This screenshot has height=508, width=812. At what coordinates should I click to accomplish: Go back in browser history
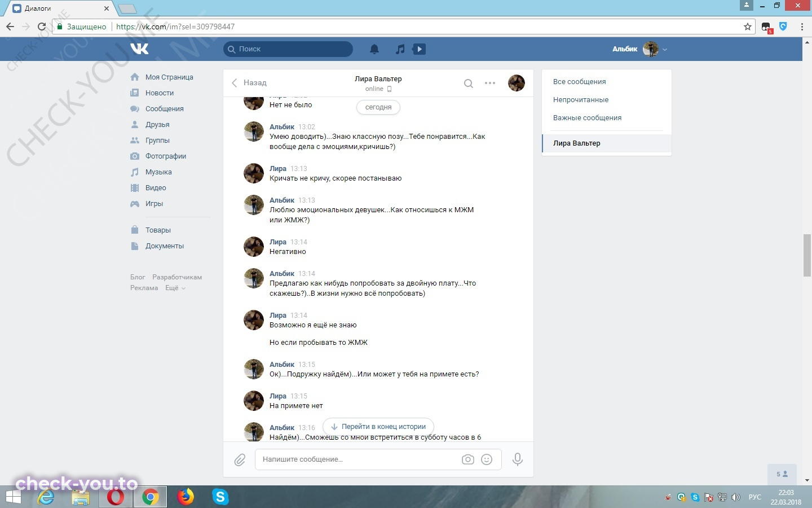pos(10,27)
